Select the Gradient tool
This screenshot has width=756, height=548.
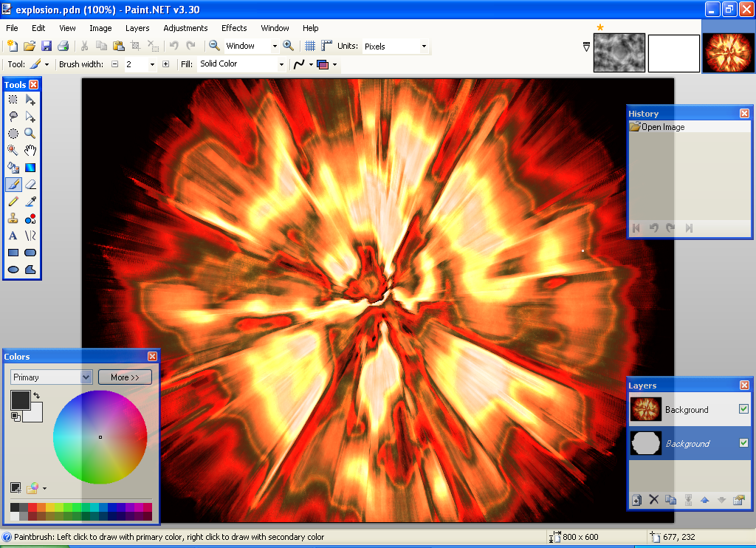[x=30, y=168]
